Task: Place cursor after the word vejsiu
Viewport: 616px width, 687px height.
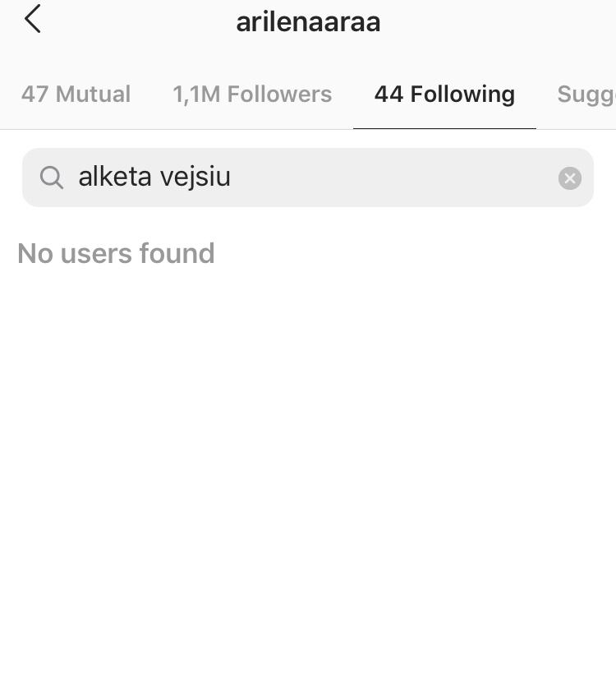Action: pos(232,177)
